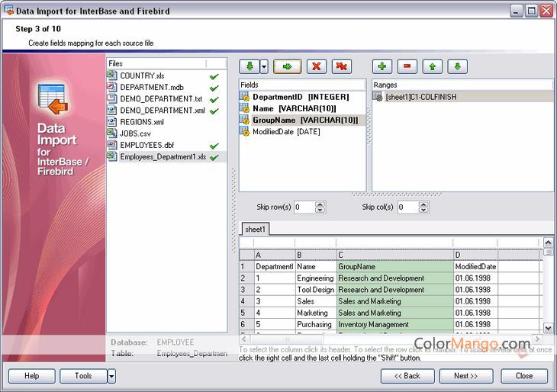Minimize the Data Import window
This screenshot has height=392, width=557.
pyautogui.click(x=516, y=11)
